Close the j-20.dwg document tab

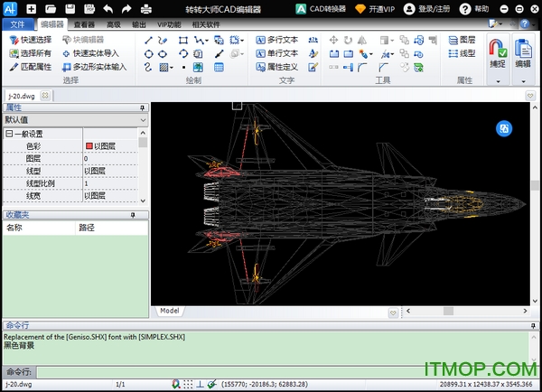(45, 95)
